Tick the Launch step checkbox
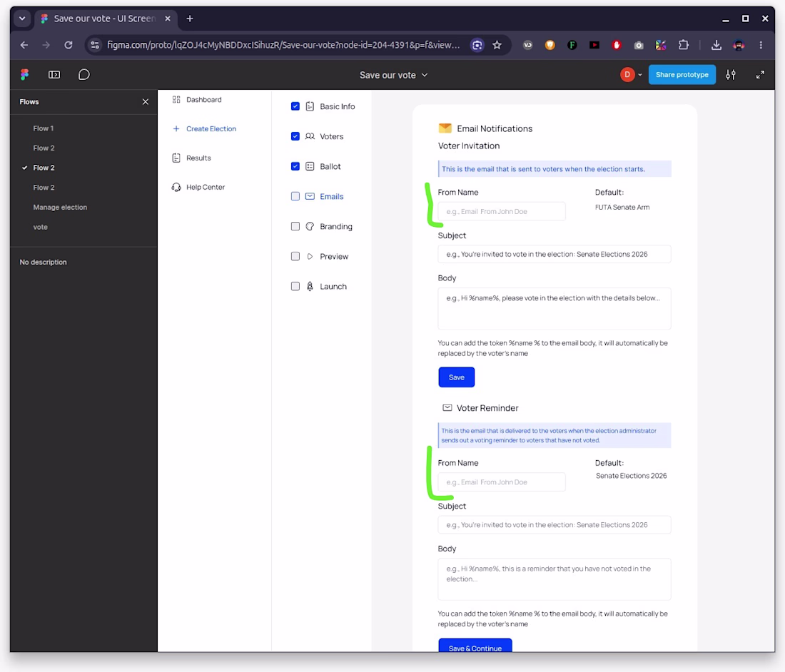The width and height of the screenshot is (785, 672). 295,286
